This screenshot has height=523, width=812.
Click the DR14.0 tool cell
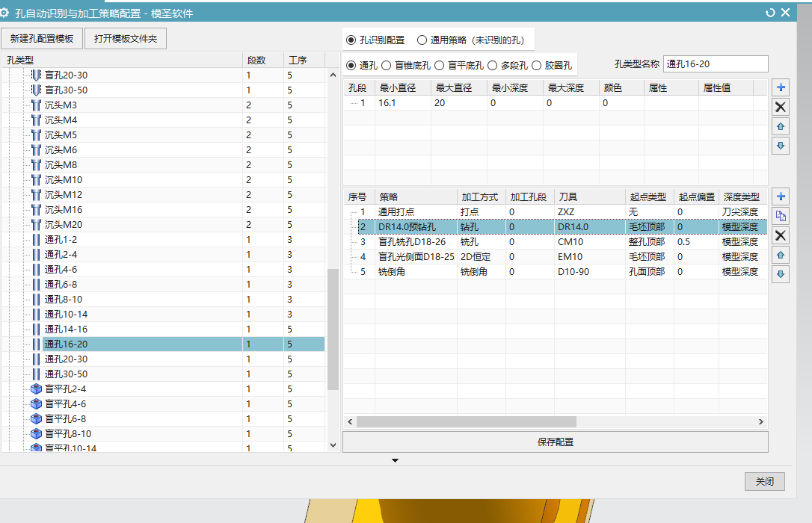(589, 227)
